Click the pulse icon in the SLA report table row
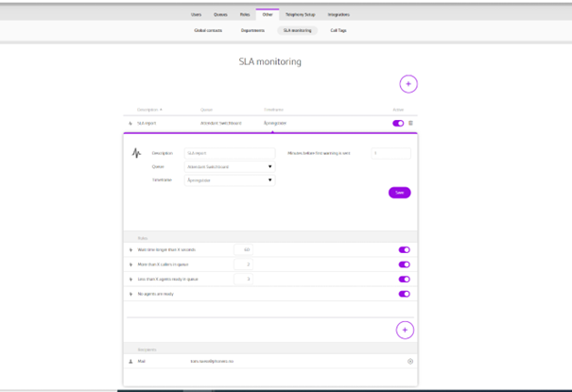 coord(130,124)
